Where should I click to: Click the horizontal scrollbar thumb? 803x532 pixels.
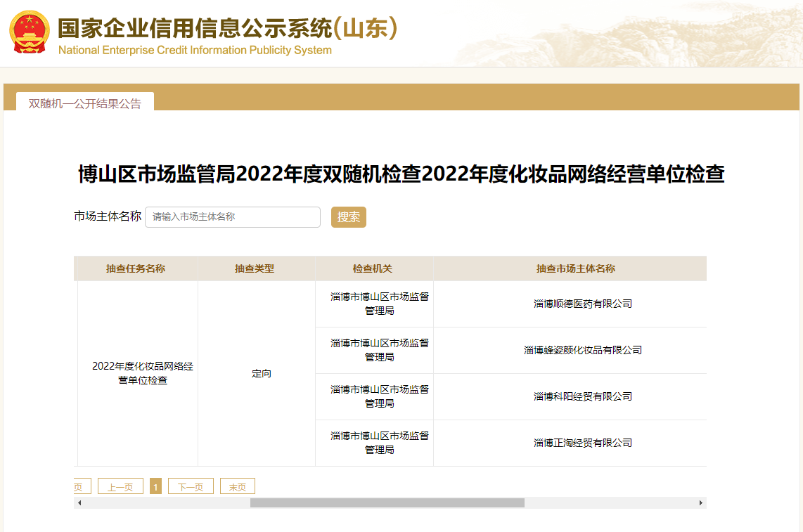[387, 502]
